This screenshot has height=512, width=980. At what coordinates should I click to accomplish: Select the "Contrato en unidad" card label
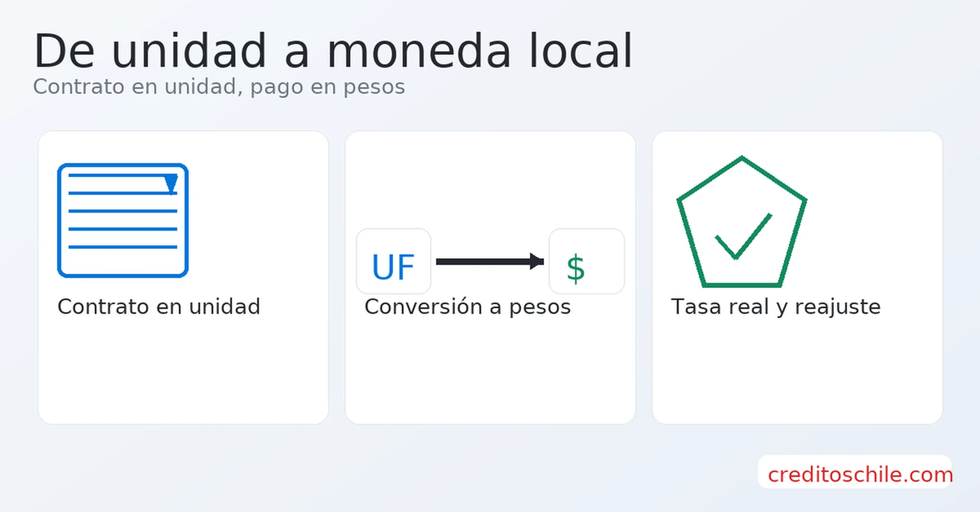159,307
